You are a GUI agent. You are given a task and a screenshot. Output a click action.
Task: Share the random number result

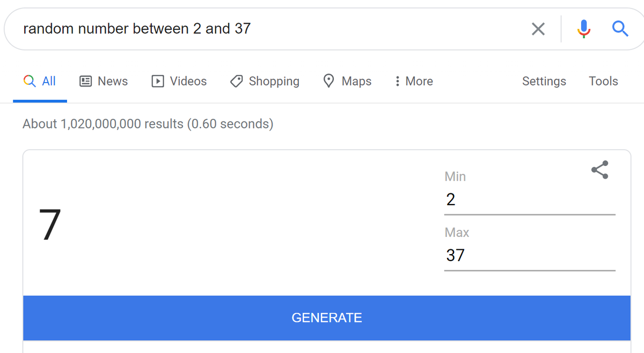pyautogui.click(x=599, y=170)
